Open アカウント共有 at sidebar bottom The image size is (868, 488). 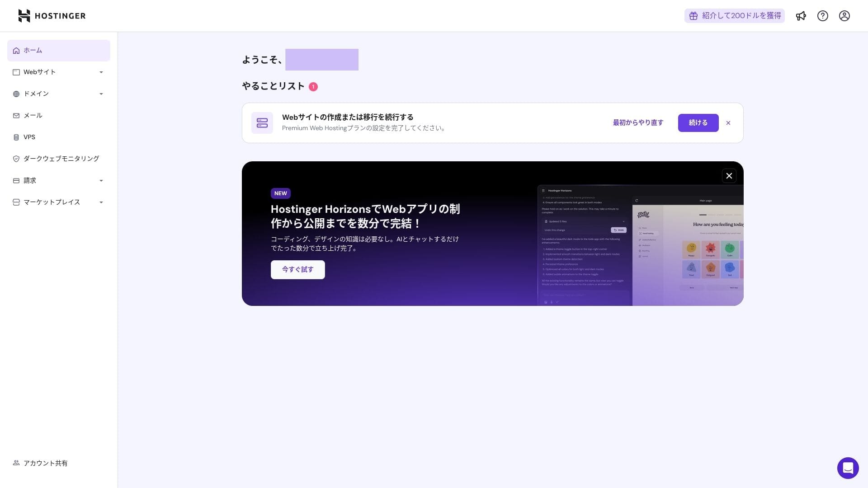pos(59,463)
